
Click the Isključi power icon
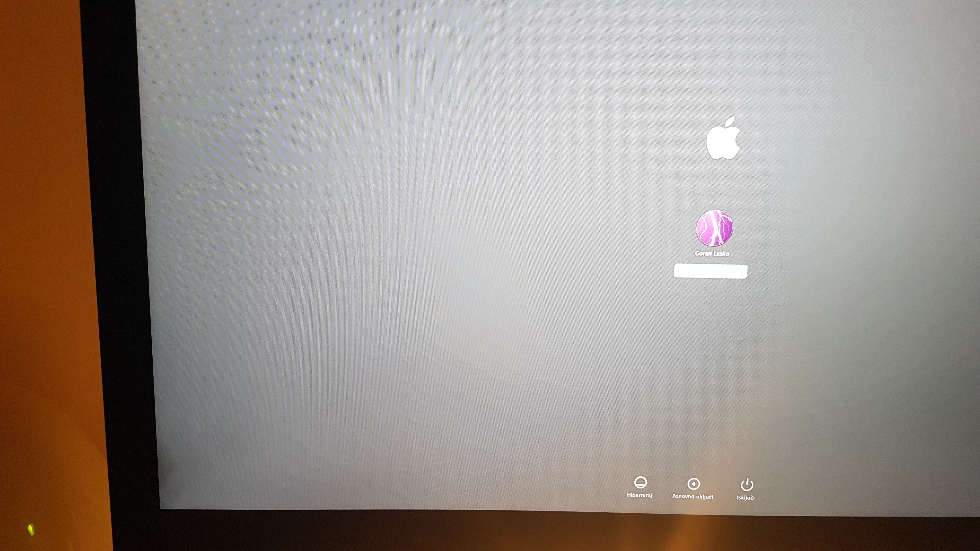747,484
